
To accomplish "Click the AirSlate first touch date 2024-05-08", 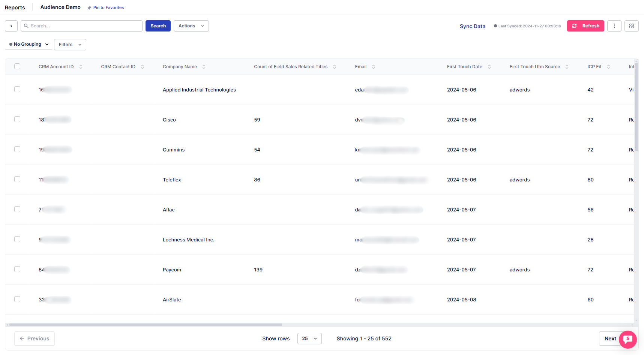I will coord(462,300).
